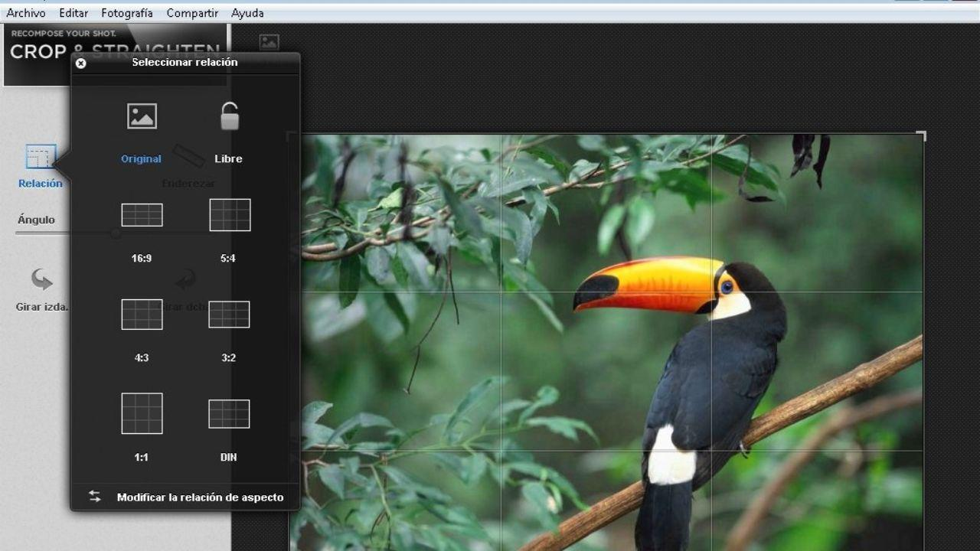This screenshot has width=980, height=551.
Task: Open the Compartir menu
Action: click(x=192, y=13)
